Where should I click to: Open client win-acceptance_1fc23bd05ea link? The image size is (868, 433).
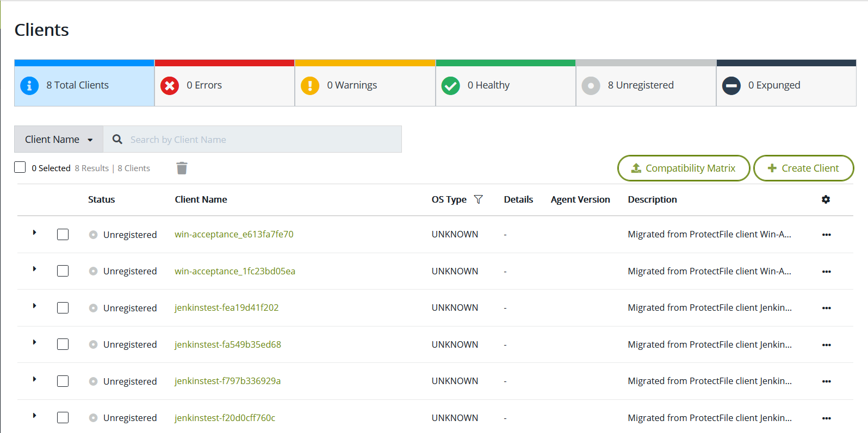coord(235,271)
